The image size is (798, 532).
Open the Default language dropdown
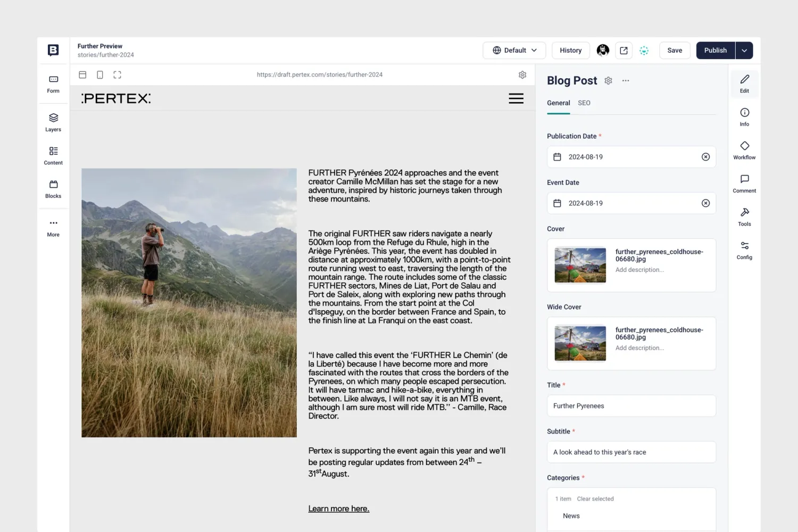tap(514, 50)
